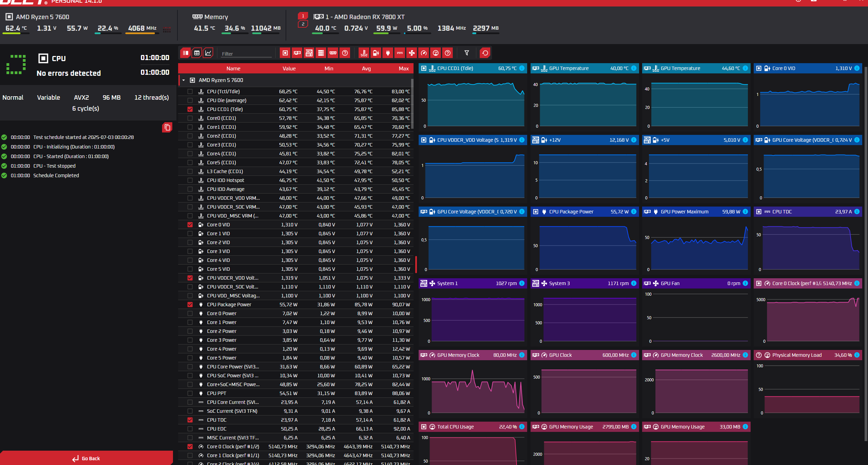
Task: Click the GPU device filter icon
Action: tap(297, 53)
